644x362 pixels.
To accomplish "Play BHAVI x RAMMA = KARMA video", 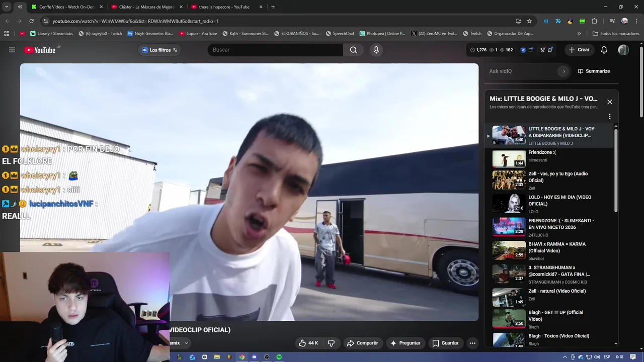I will [550, 250].
